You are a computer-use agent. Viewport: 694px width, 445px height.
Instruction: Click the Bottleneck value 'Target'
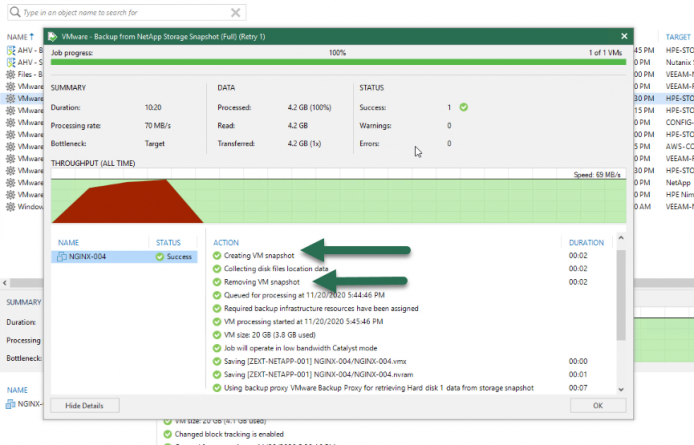[154, 144]
